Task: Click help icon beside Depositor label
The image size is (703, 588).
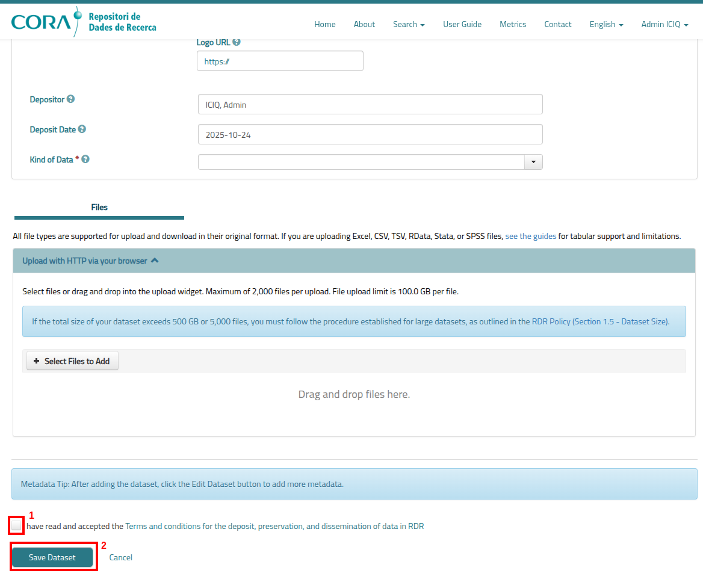Action: pos(70,99)
